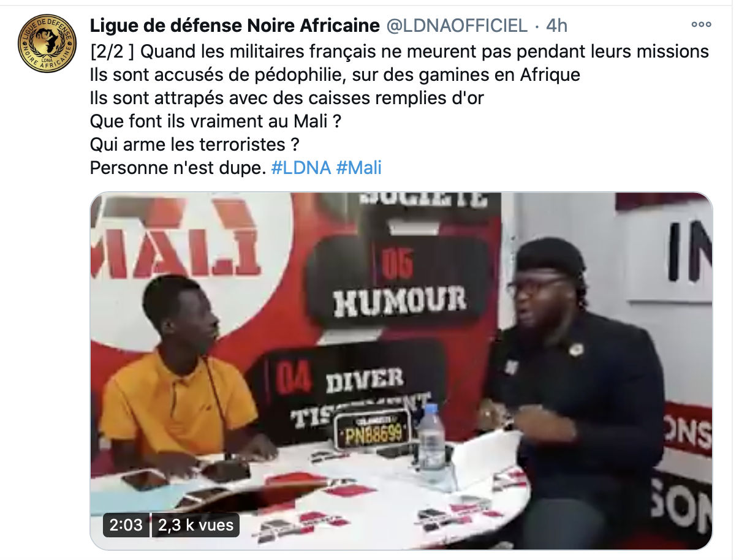Open the Ligue de défense Noire Africaine avatar
The image size is (739, 560).
(46, 43)
